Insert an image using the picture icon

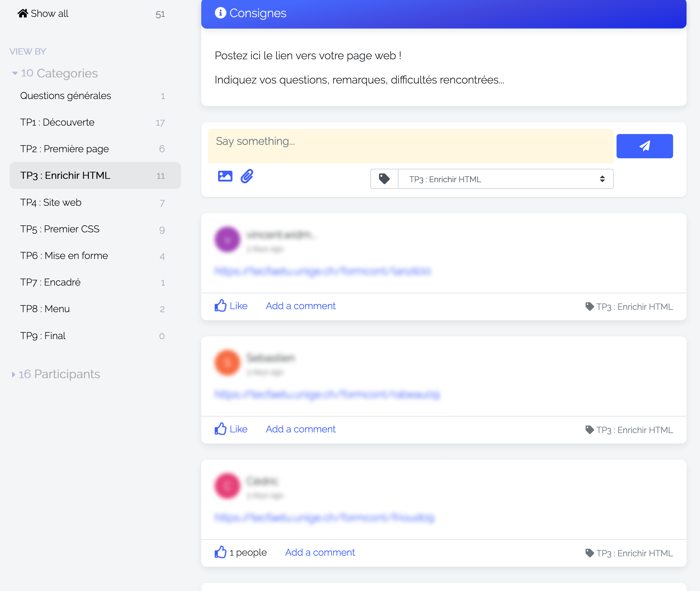[x=225, y=176]
